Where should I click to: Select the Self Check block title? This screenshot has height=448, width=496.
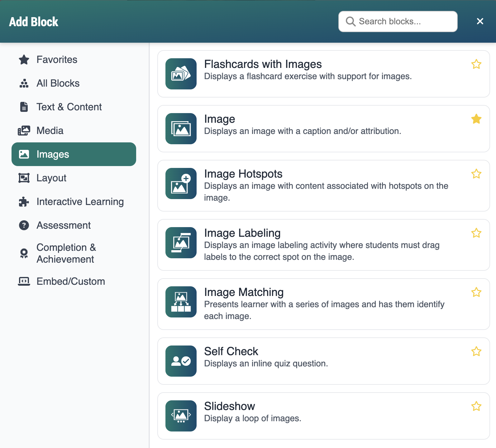click(x=231, y=351)
